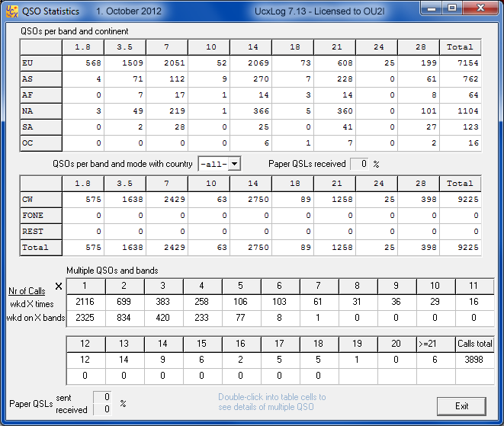Image resolution: width=504 pixels, height=426 pixels.
Task: Click the underlined Nr of Calls label
Action: 25,292
